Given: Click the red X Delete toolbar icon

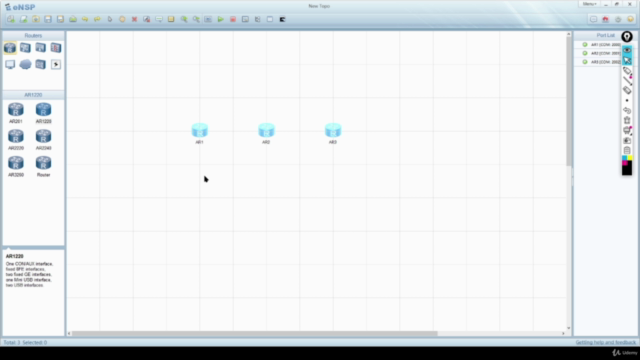Looking at the screenshot, I should tap(134, 19).
